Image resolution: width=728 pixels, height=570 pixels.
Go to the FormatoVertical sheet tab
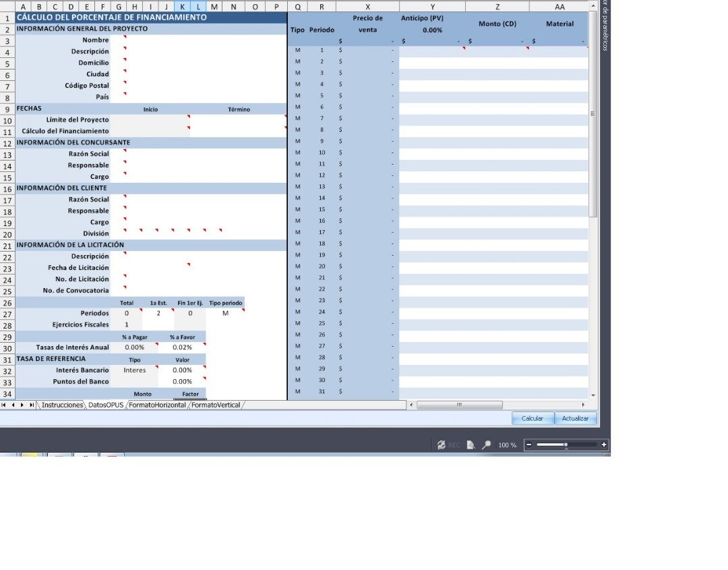pyautogui.click(x=216, y=405)
